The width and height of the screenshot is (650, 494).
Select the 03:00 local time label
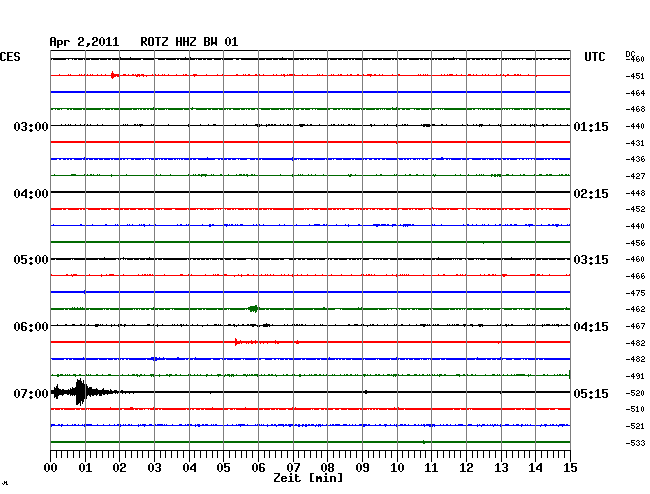click(x=31, y=126)
